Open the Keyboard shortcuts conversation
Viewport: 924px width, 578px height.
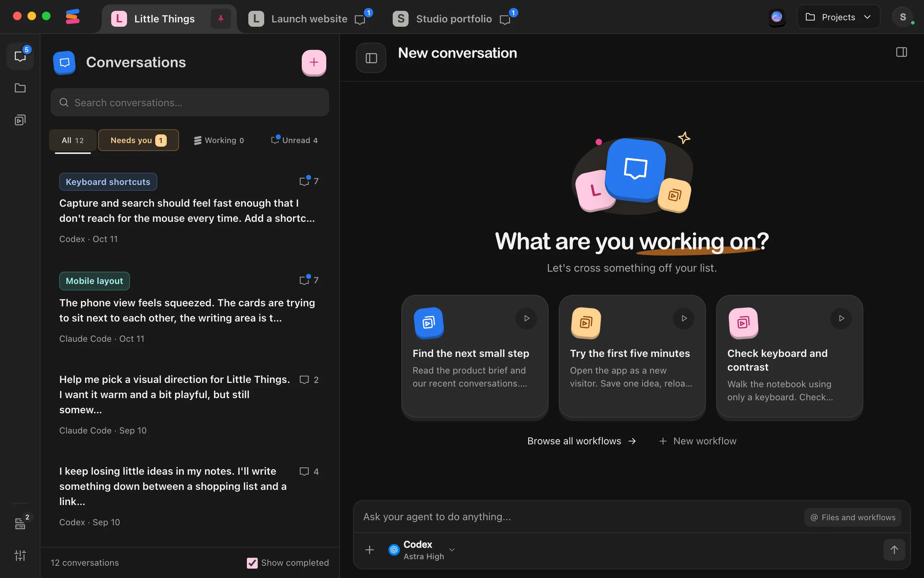pyautogui.click(x=189, y=209)
